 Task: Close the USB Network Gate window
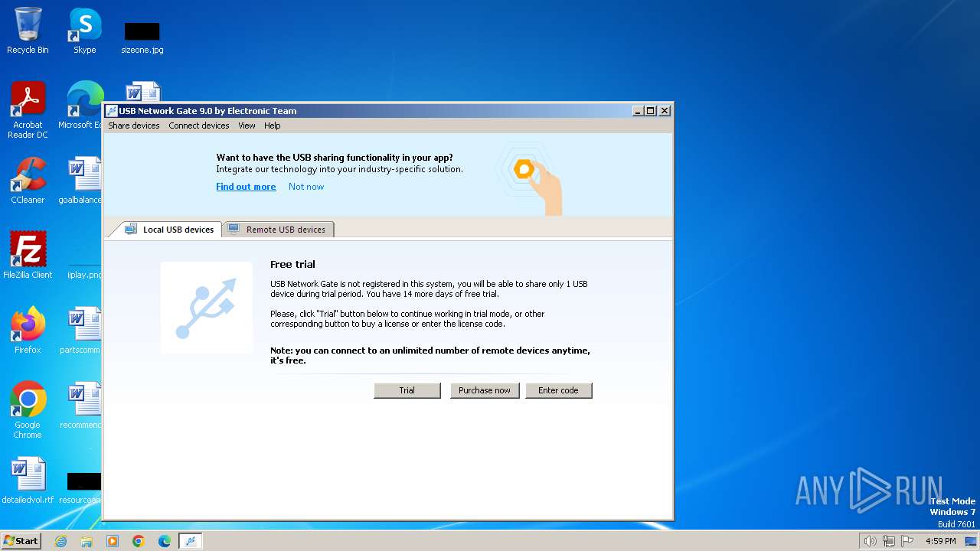pyautogui.click(x=665, y=111)
